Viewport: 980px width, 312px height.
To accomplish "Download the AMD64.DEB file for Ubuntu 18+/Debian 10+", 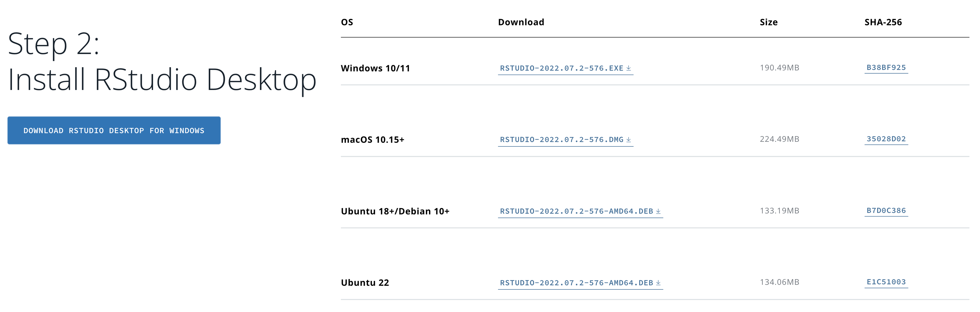I will 580,211.
